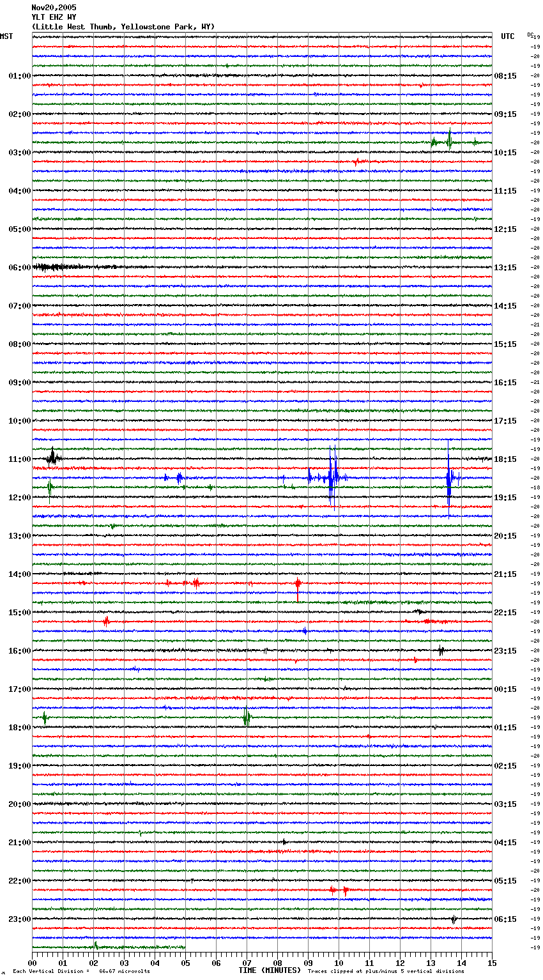The width and height of the screenshot is (543, 980).
Task: Select the station code YLT EHZ WY
Action: [54, 17]
